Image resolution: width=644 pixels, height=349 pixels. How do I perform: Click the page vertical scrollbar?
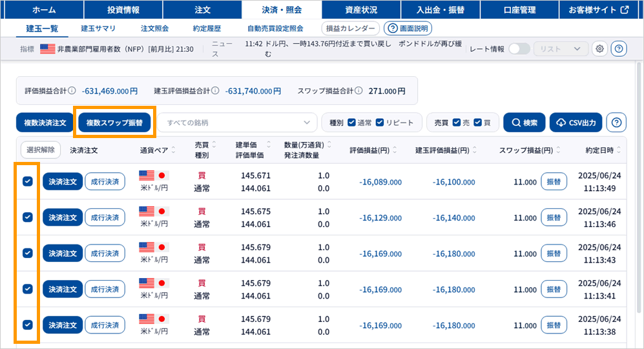(639, 187)
